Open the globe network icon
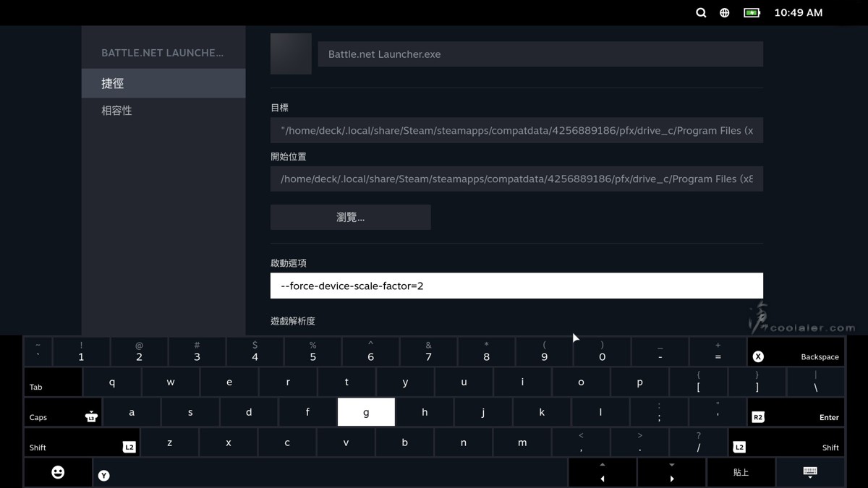Viewport: 868px width, 488px height. click(x=724, y=12)
